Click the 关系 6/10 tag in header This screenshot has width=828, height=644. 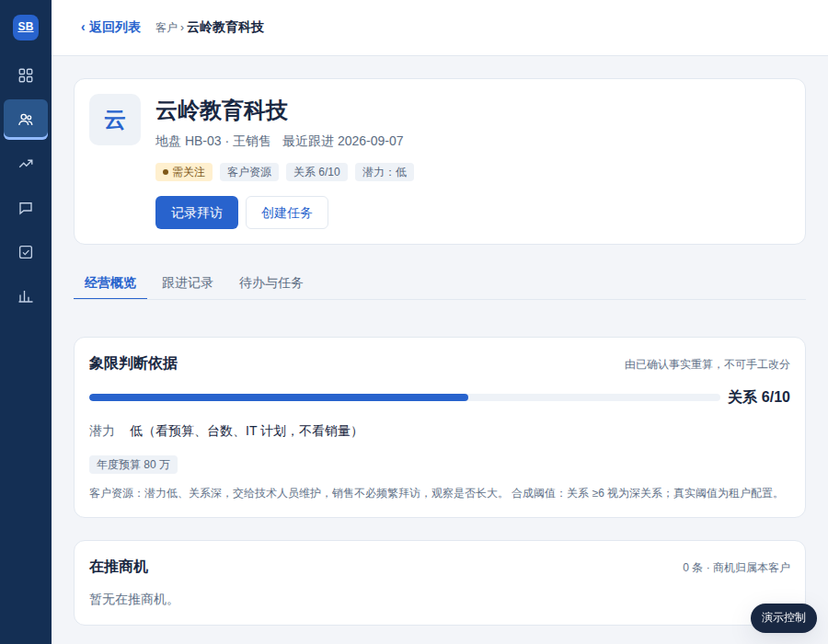(x=316, y=172)
